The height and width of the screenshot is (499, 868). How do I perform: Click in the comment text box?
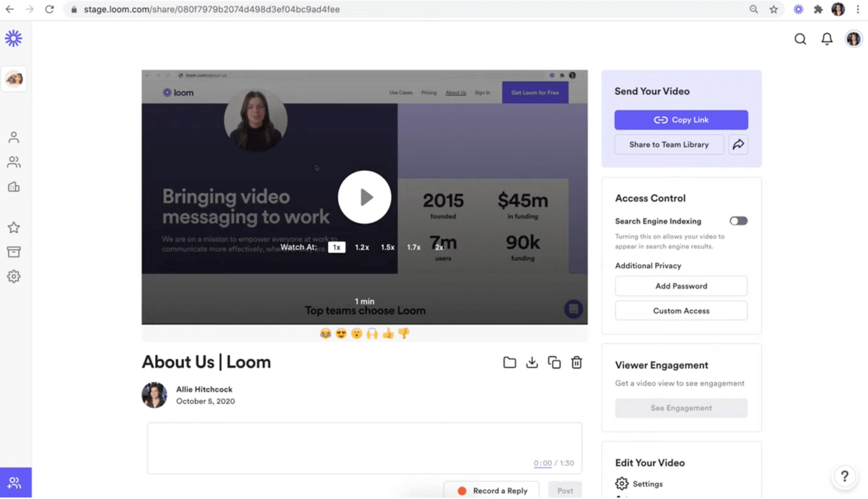pyautogui.click(x=365, y=448)
